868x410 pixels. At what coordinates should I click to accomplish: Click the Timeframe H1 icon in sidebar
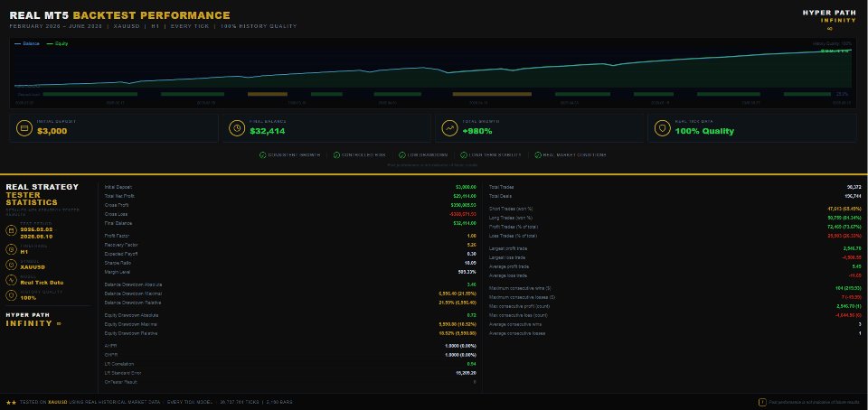pos(11,249)
